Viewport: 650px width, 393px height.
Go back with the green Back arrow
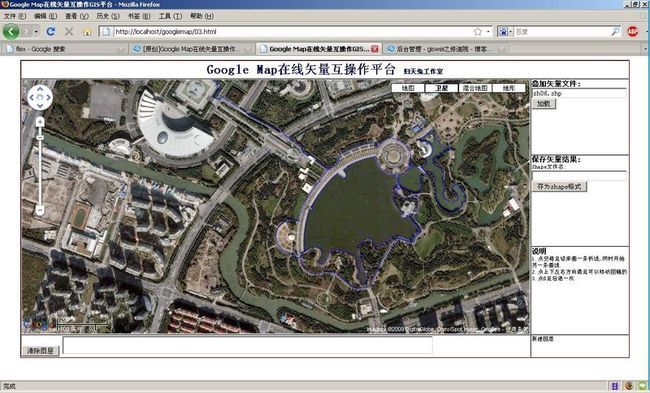[11, 32]
